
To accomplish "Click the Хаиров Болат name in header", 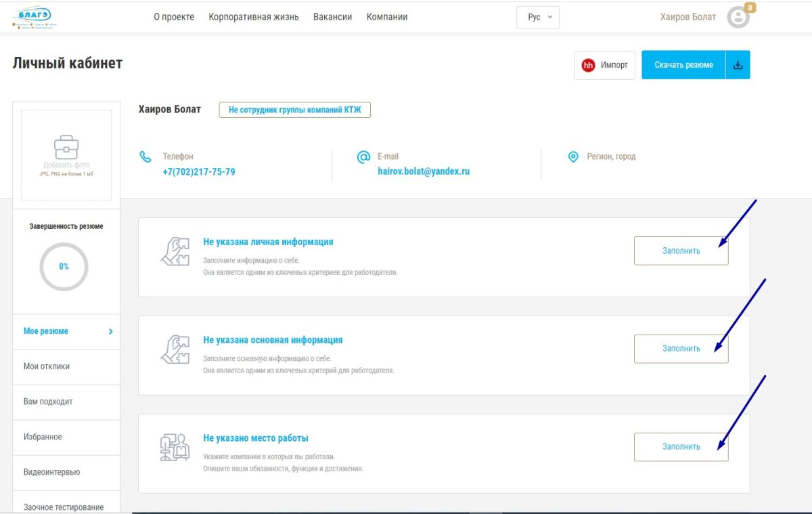I will (688, 17).
